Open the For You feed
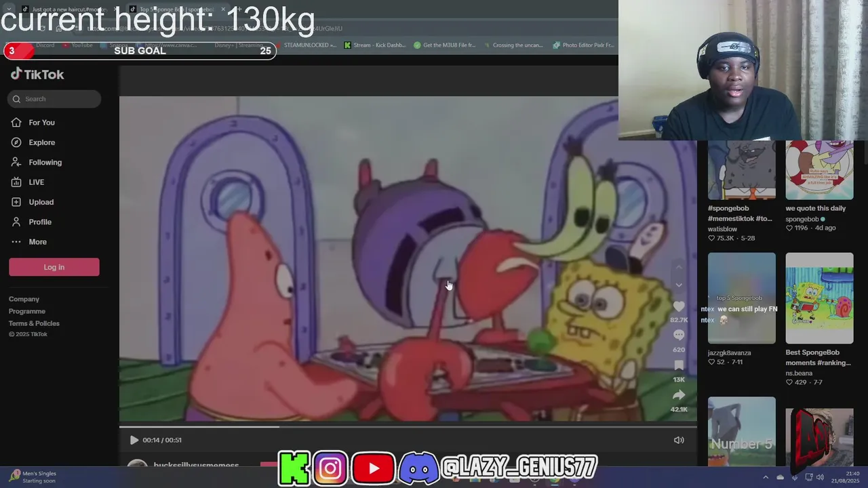868x488 pixels. 41,123
